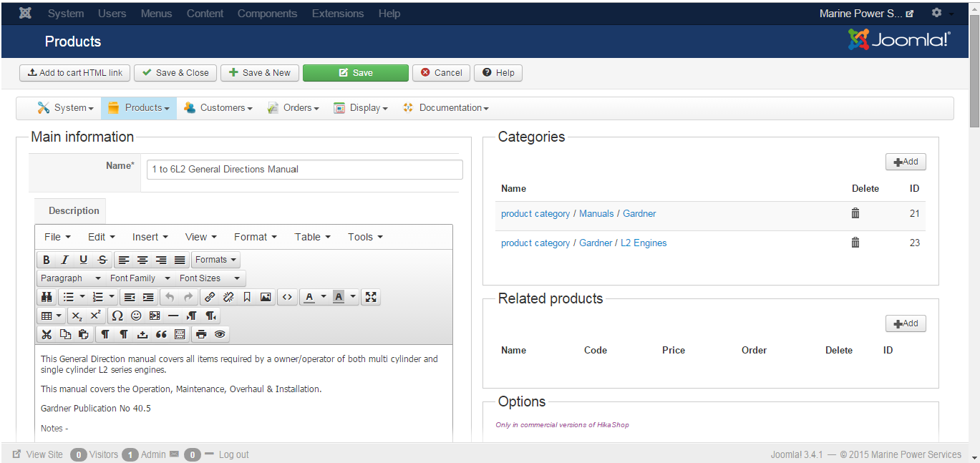Image resolution: width=980 pixels, height=463 pixels.
Task: Insert special character with omega icon
Action: 117,316
